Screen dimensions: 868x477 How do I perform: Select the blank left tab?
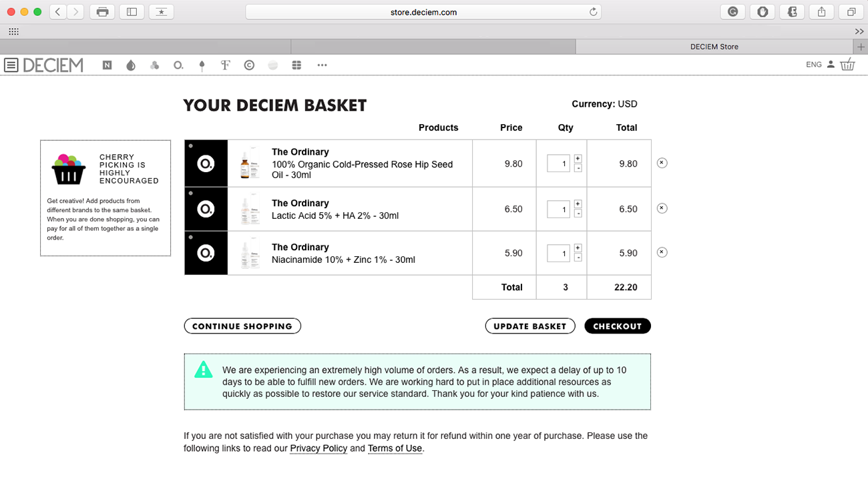tap(146, 47)
